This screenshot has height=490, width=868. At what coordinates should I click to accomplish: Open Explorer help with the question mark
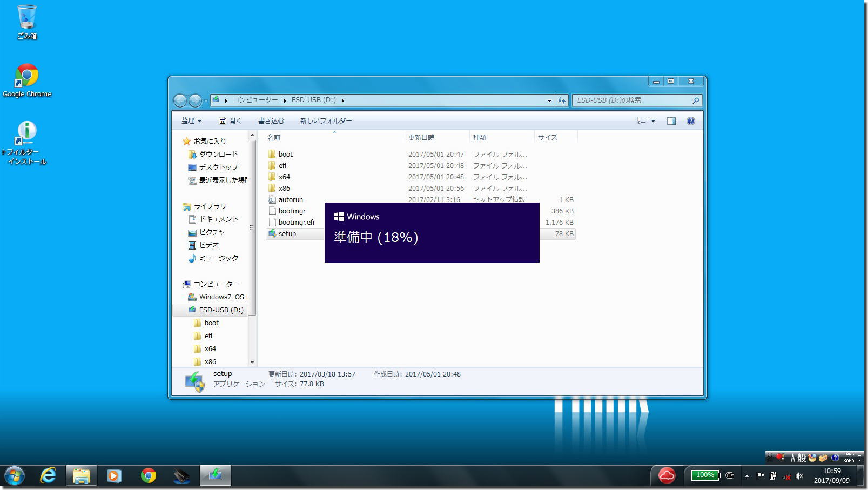point(690,121)
